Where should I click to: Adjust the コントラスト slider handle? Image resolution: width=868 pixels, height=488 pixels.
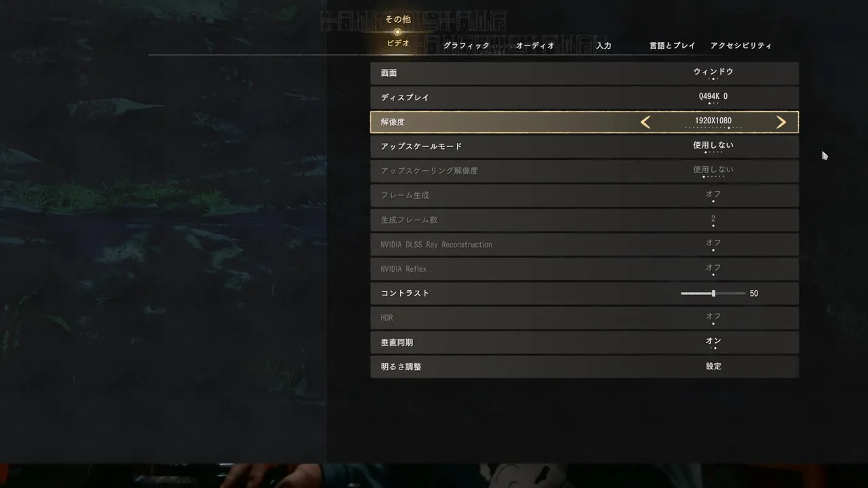tap(713, 293)
